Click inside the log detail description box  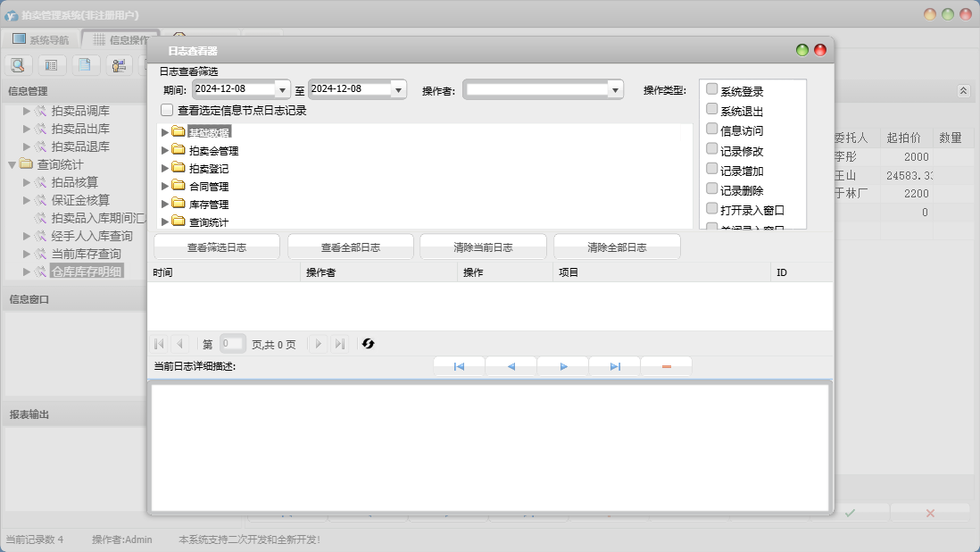[490, 447]
